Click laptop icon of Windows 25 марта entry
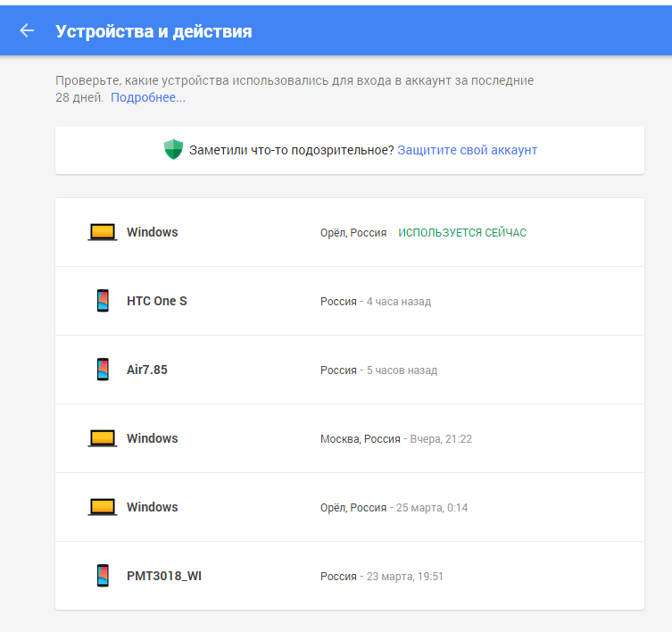This screenshot has height=632, width=672. (103, 507)
